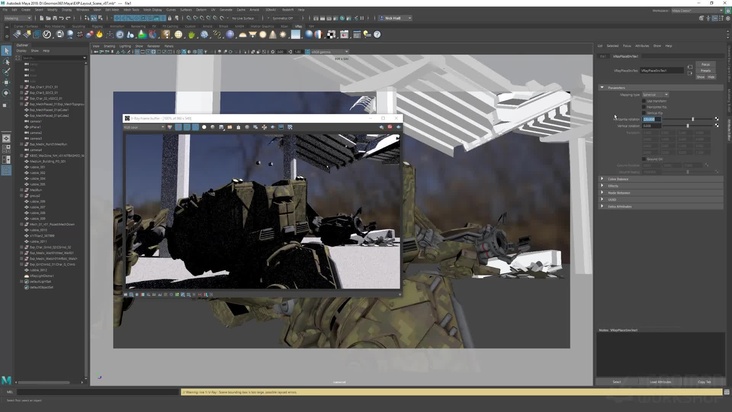Click the MEL command line input
732x412 pixels.
pyautogui.click(x=99, y=392)
